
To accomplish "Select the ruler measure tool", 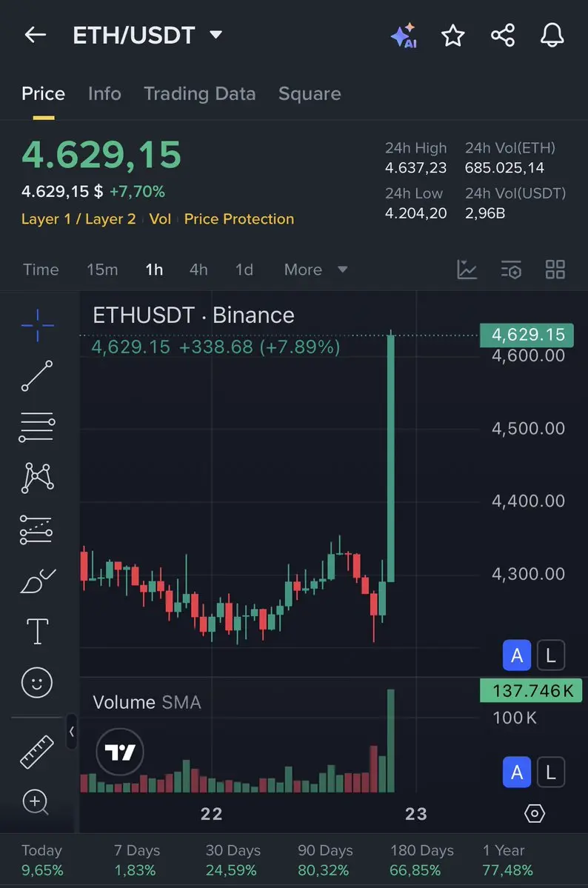I will click(37, 752).
